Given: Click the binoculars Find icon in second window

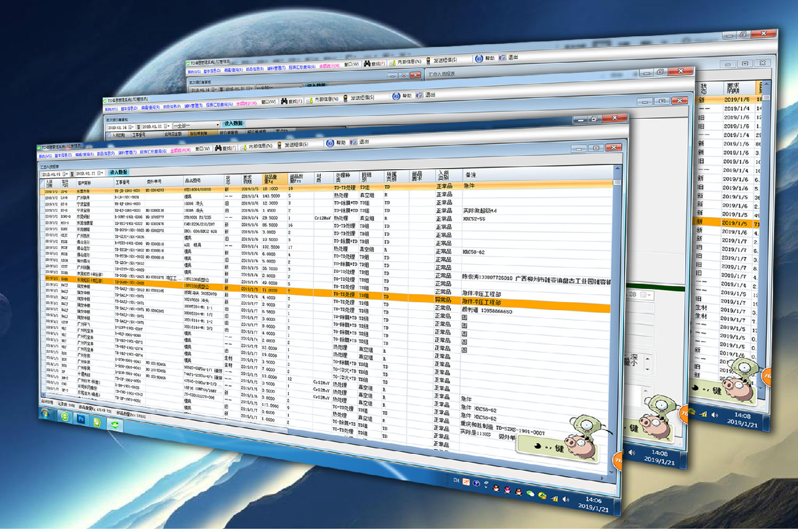Looking at the screenshot, I should (284, 101).
